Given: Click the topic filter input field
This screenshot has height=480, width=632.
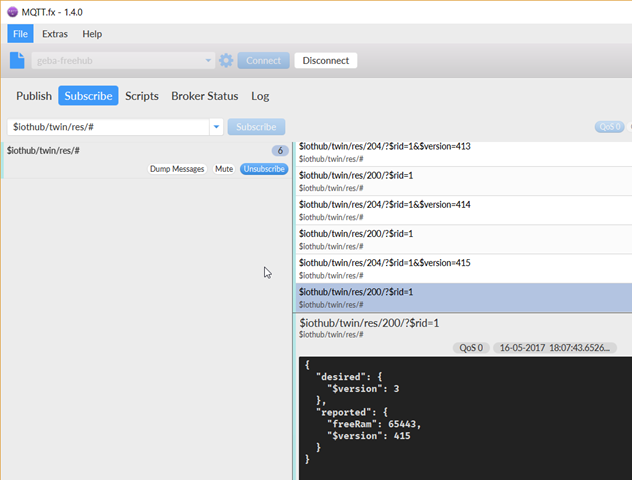Looking at the screenshot, I should [x=108, y=128].
